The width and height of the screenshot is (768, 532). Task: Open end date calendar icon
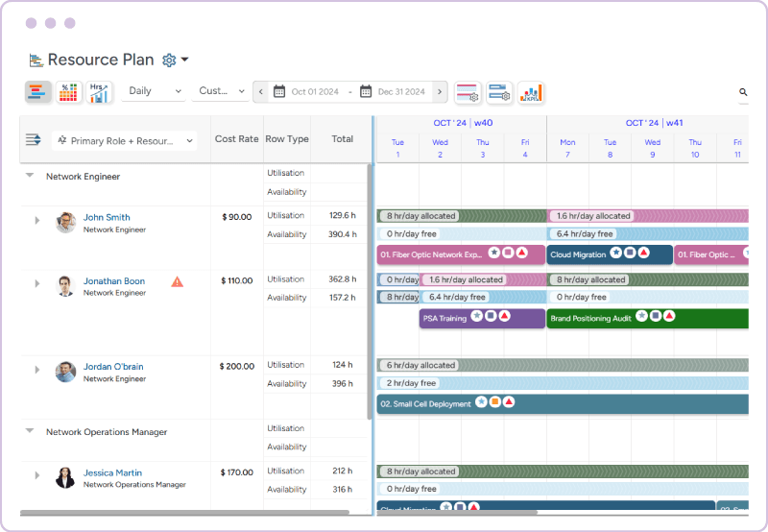pos(366,91)
